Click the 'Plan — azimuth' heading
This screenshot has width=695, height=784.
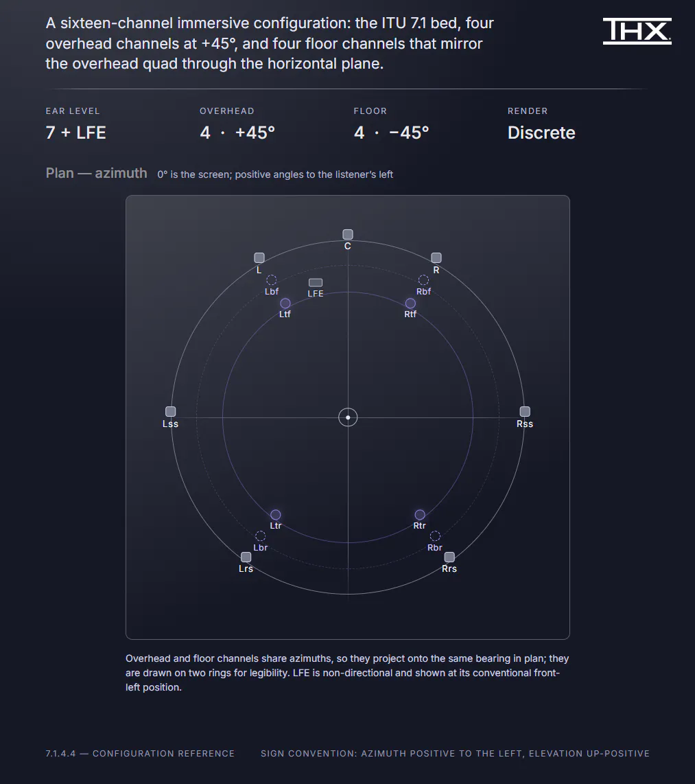97,173
